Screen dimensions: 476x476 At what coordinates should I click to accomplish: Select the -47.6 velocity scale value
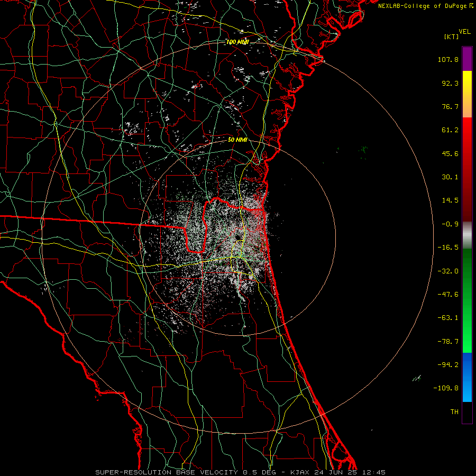coord(448,295)
